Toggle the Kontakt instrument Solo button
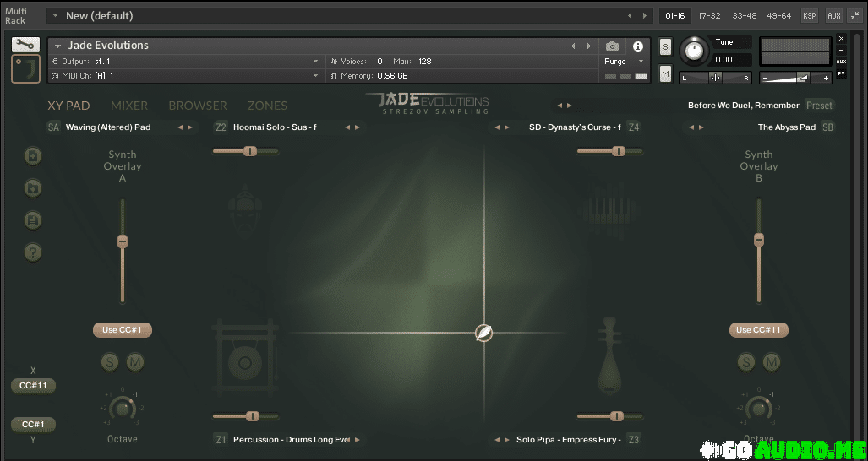 click(665, 46)
